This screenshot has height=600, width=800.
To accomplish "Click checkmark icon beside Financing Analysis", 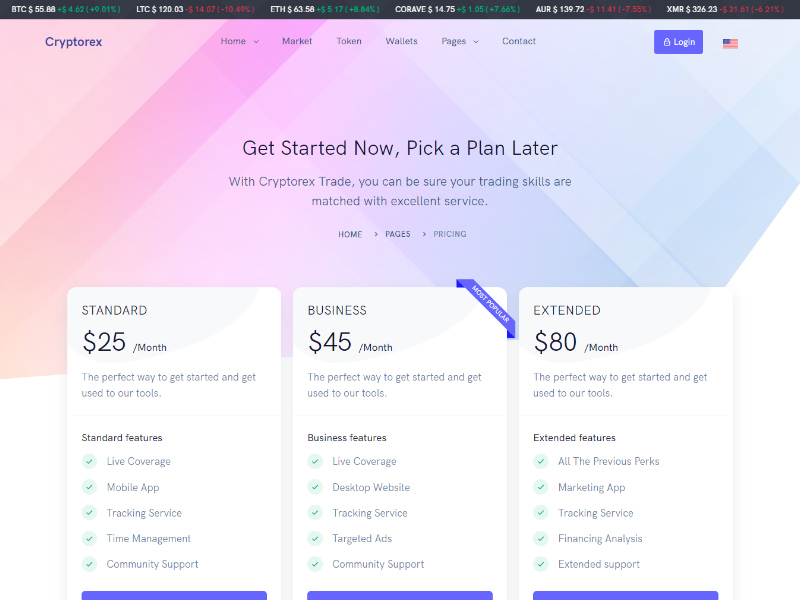I will point(541,538).
